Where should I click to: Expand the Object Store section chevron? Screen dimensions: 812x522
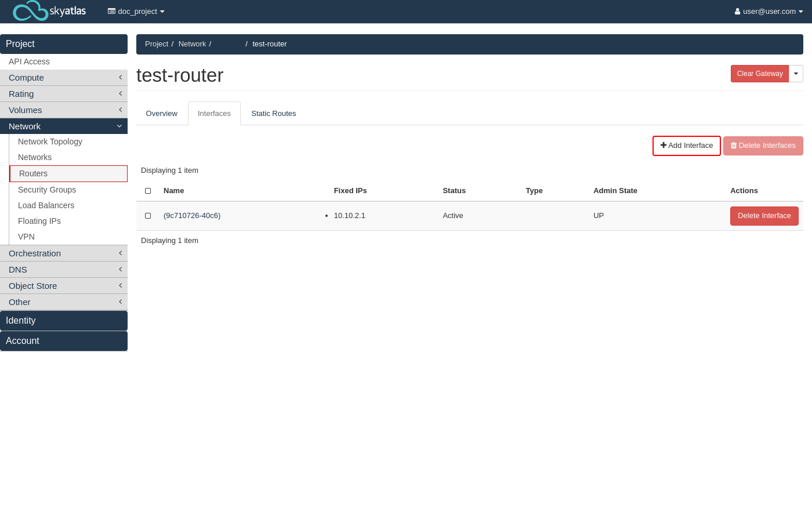tap(120, 286)
